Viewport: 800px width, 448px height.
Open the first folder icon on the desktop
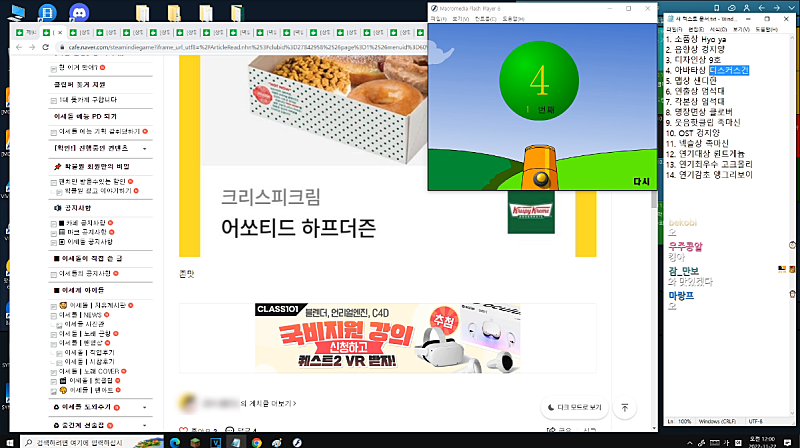142,12
